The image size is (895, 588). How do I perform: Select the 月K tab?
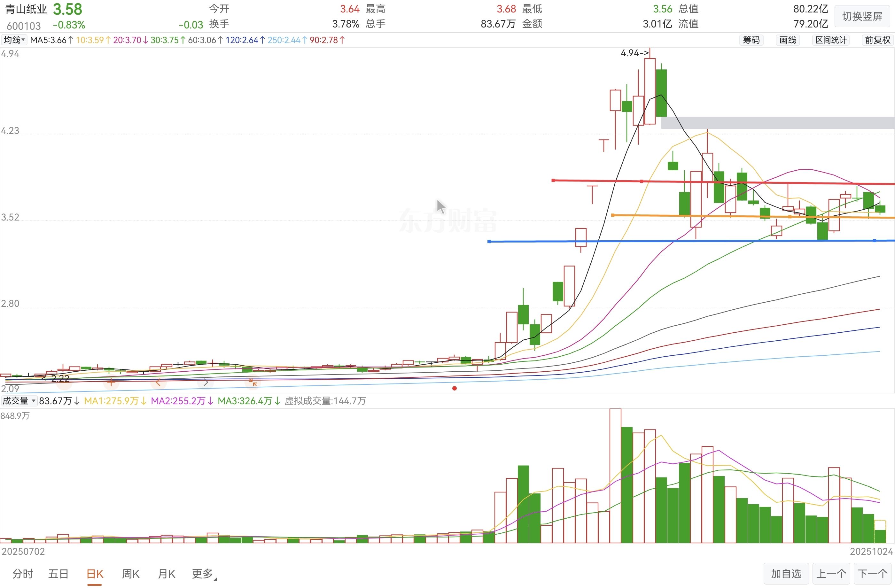[167, 574]
